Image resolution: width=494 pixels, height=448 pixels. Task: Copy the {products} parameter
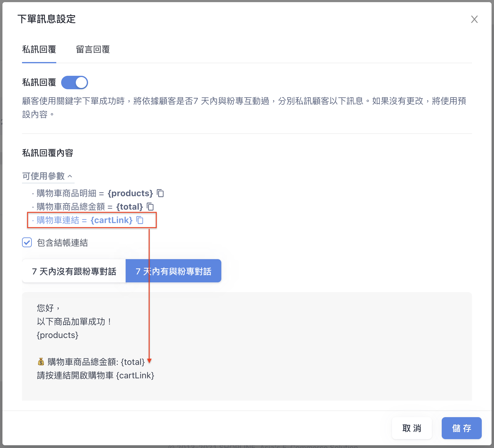[160, 193]
